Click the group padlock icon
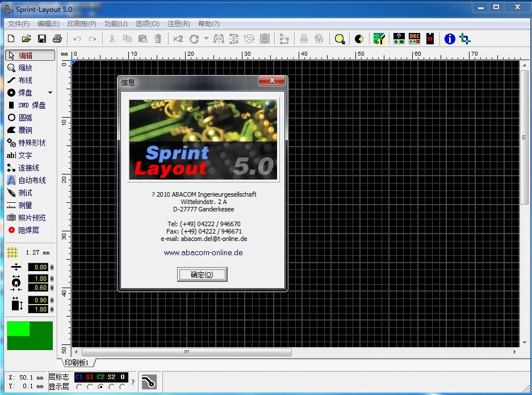This screenshot has width=532, height=395. (x=304, y=39)
